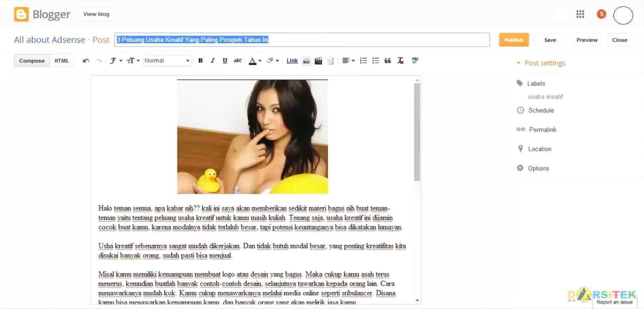The width and height of the screenshot is (644, 309).
Task: Open the font family dropdown
Action: point(116,61)
